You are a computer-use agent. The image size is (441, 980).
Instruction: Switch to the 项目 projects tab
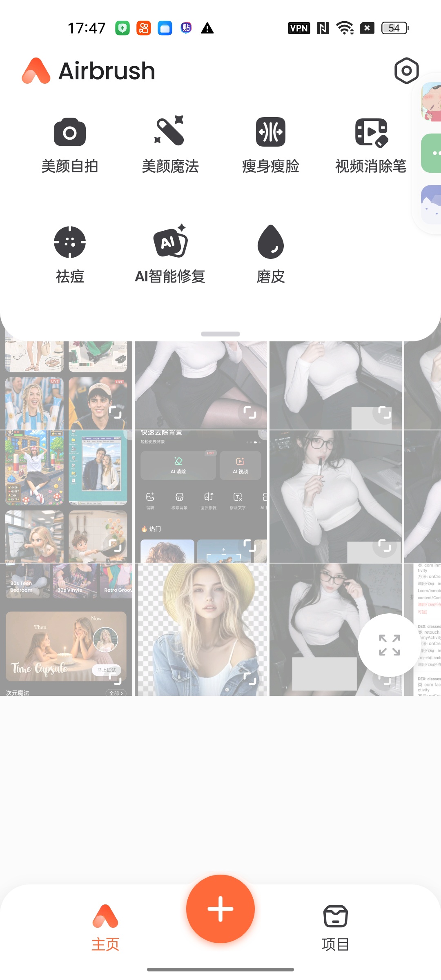[335, 928]
